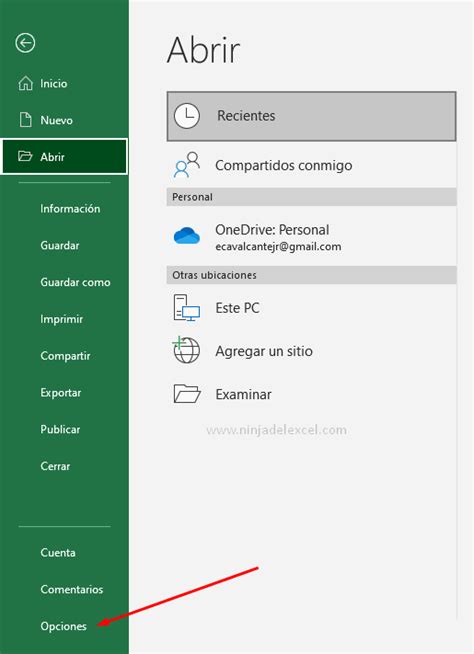Viewport: 474px width, 654px height.
Task: Click the Inicio home icon
Action: 25,83
